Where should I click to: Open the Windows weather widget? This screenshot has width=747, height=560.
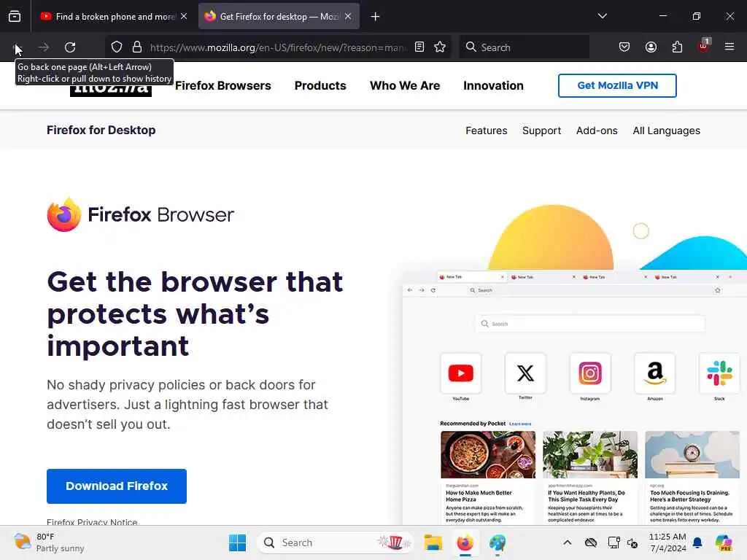coord(49,542)
